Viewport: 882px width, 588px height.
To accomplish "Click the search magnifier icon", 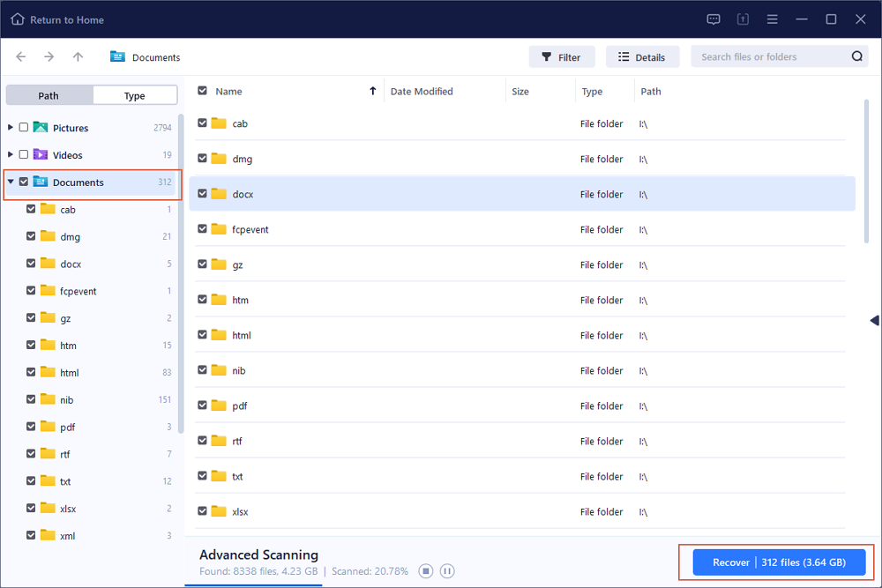I will tap(856, 56).
